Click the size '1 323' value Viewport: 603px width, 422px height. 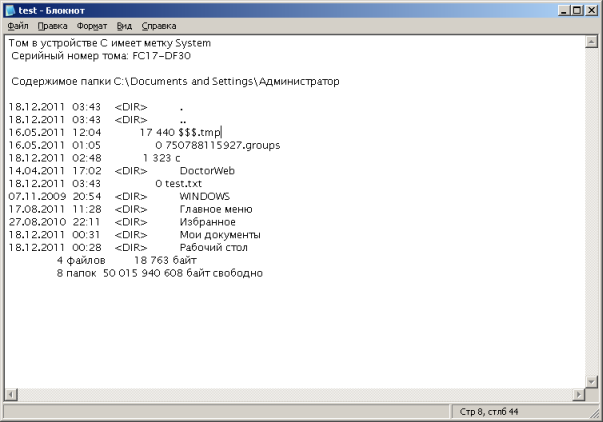coord(157,158)
